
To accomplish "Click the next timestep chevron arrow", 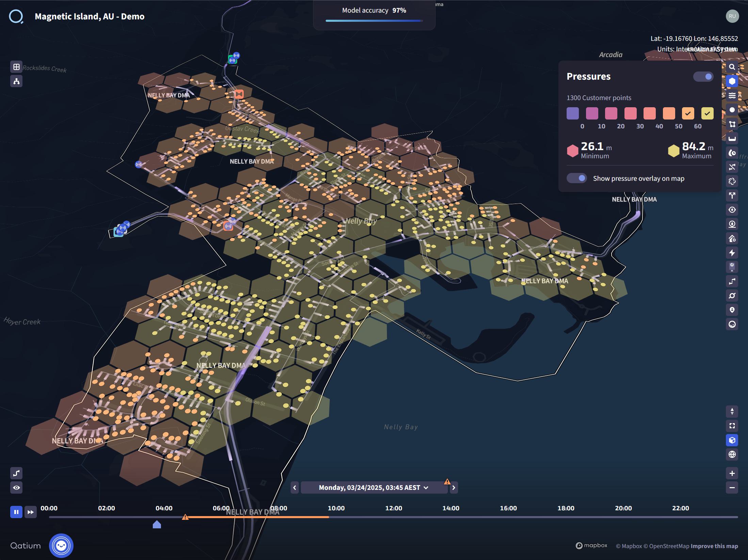I will pos(454,487).
